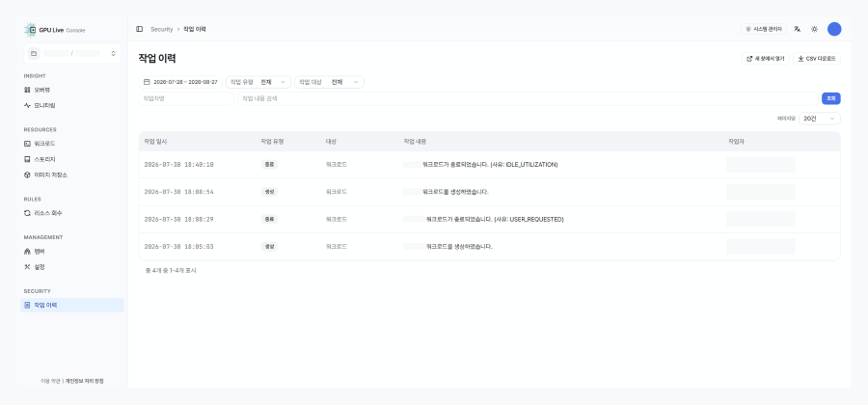Click the timestamp 2026-07-30 18:08:54
Screen dimensions: 868x405
pyautogui.click(x=178, y=192)
